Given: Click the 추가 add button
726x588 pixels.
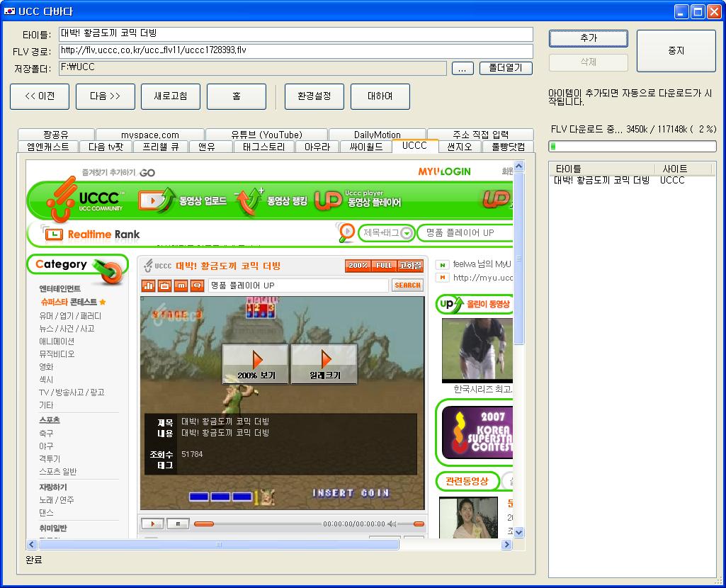Looking at the screenshot, I should [588, 38].
